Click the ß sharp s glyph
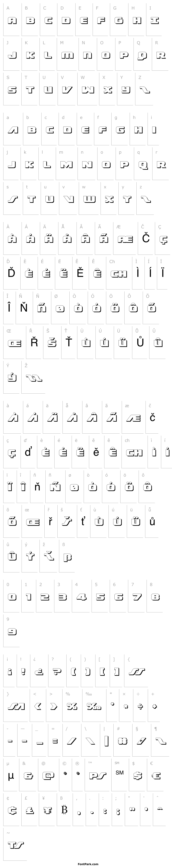 (67, 557)
